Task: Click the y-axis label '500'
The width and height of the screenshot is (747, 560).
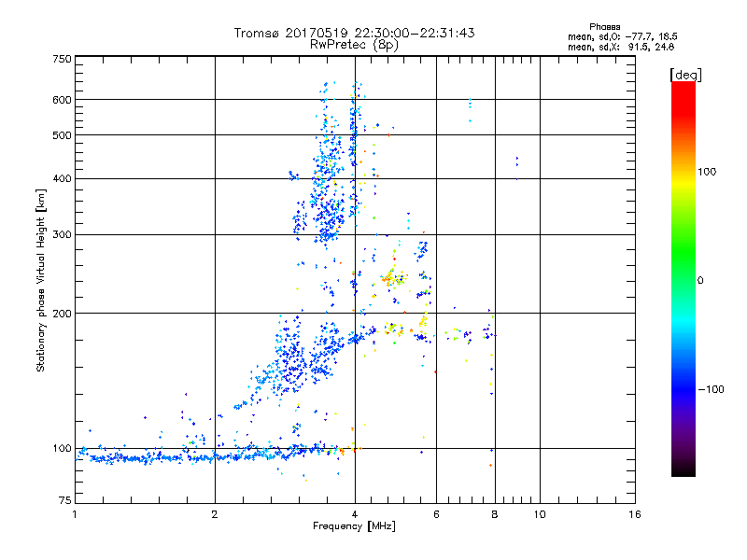Action: coord(62,135)
